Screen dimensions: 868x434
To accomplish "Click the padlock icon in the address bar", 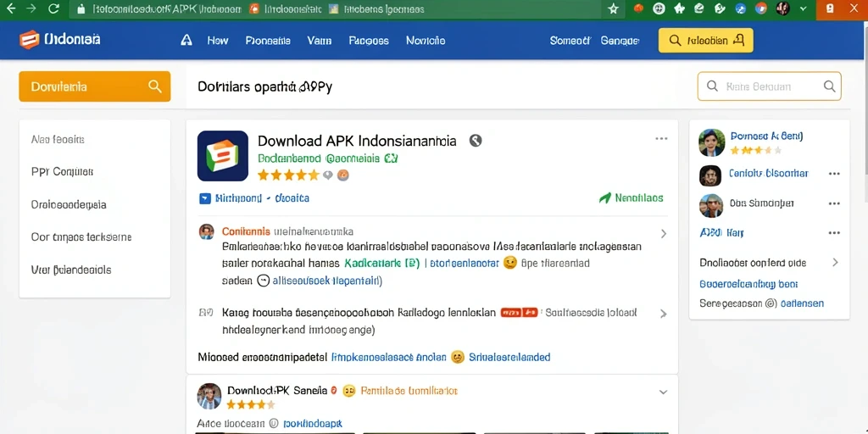I will pos(81,9).
